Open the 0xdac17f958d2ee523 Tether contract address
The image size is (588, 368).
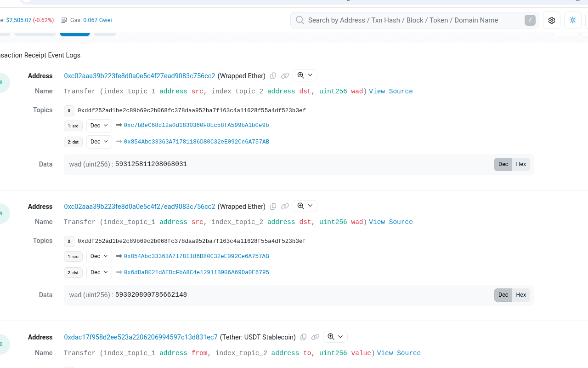coord(141,337)
